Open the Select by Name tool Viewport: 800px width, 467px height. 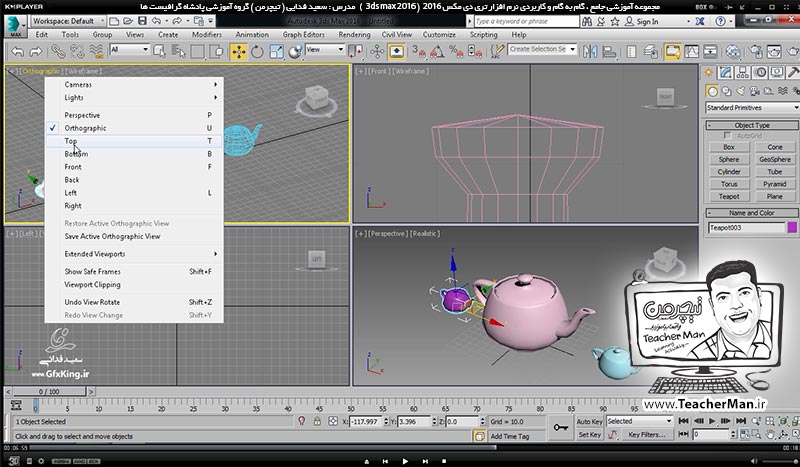tap(178, 52)
